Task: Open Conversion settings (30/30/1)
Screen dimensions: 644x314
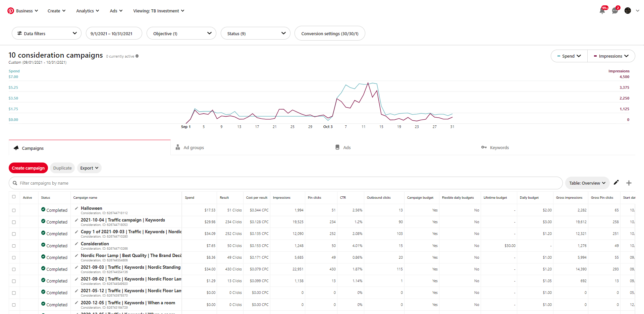Action: tap(329, 34)
